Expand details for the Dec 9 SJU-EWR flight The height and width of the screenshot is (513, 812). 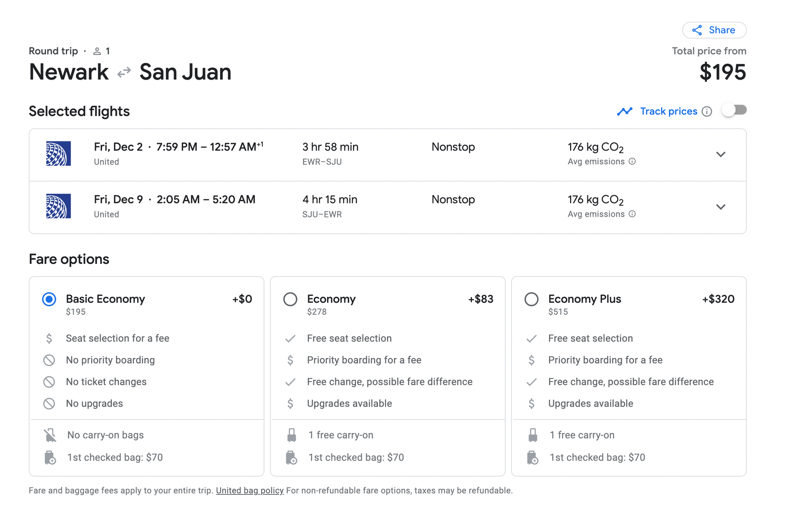coord(721,207)
